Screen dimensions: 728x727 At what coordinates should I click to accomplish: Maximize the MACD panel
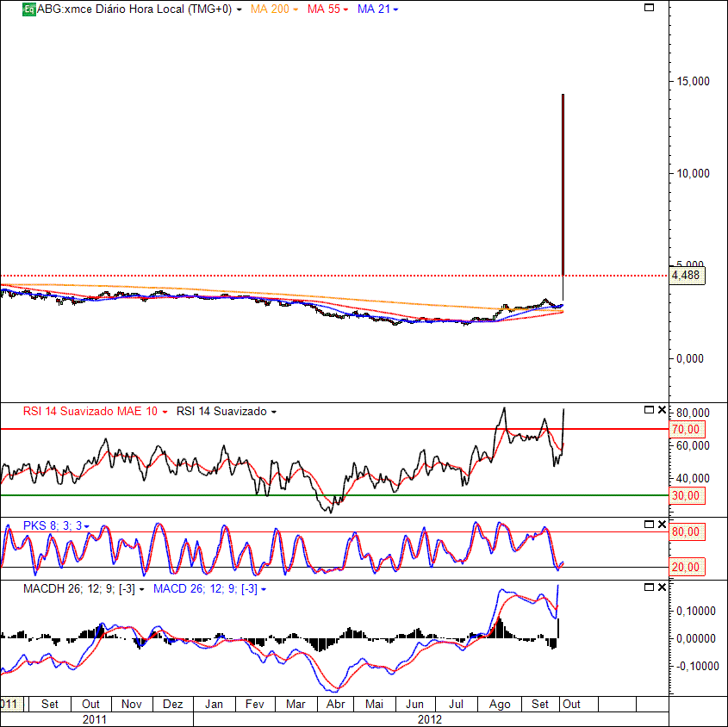tap(649, 587)
